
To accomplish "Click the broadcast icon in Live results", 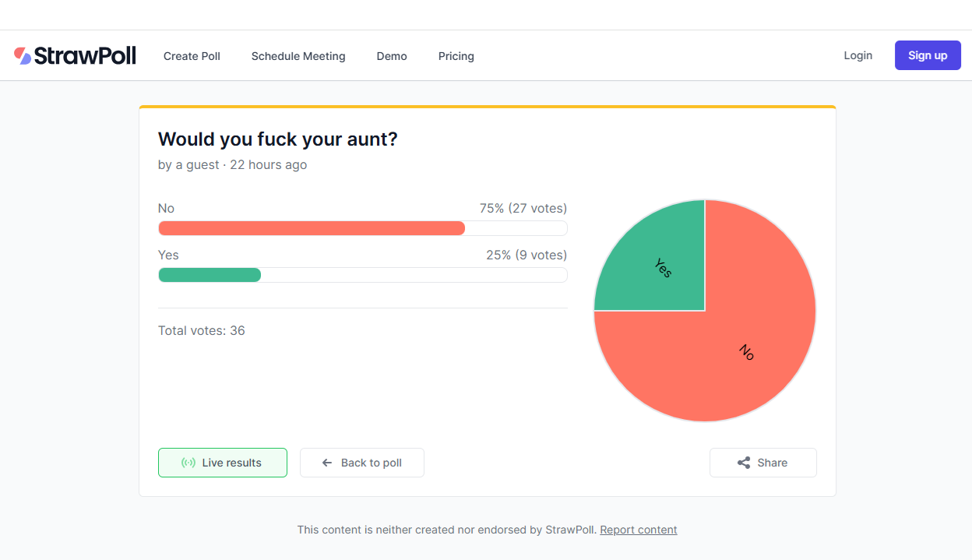I will point(188,463).
